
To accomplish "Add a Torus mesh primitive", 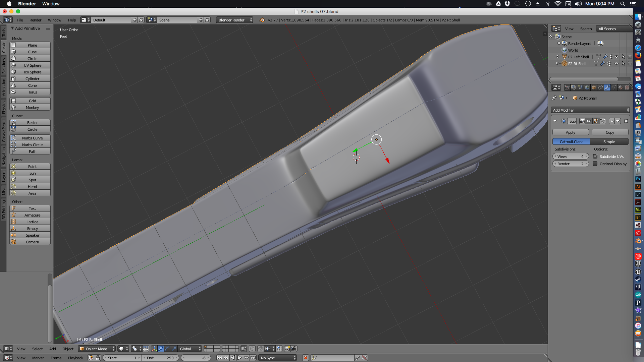I will (x=30, y=92).
